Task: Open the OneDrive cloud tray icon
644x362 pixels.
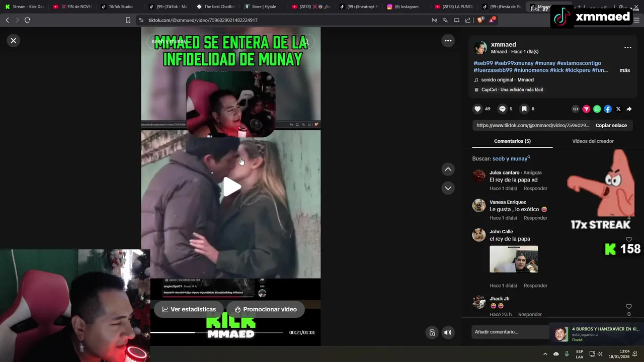Action: [x=556, y=354]
